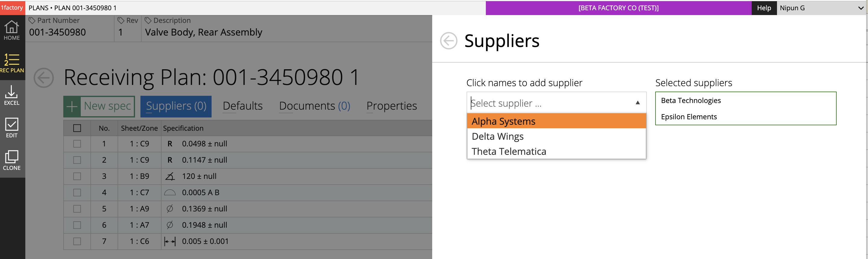Image resolution: width=868 pixels, height=259 pixels.
Task: Choose Theta Telematica from supplier list
Action: click(x=509, y=151)
